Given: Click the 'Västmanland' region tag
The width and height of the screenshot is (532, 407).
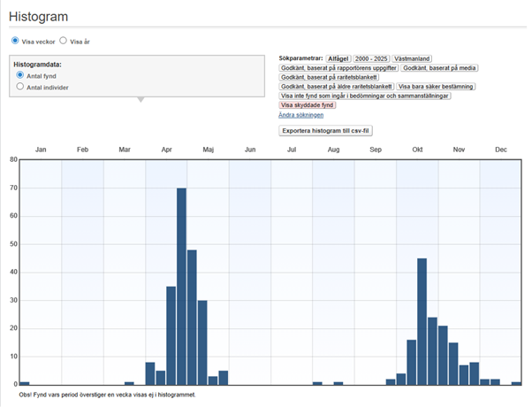Looking at the screenshot, I should coord(412,58).
